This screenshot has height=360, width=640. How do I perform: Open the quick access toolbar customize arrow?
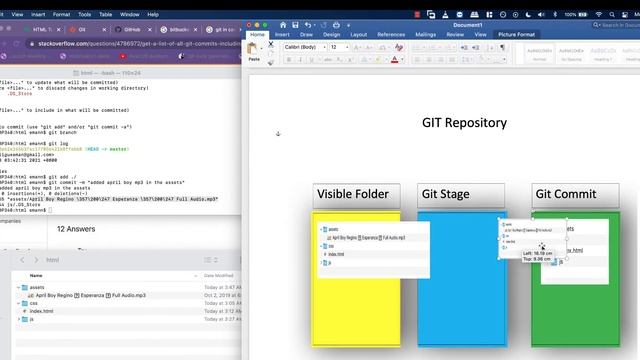click(348, 25)
